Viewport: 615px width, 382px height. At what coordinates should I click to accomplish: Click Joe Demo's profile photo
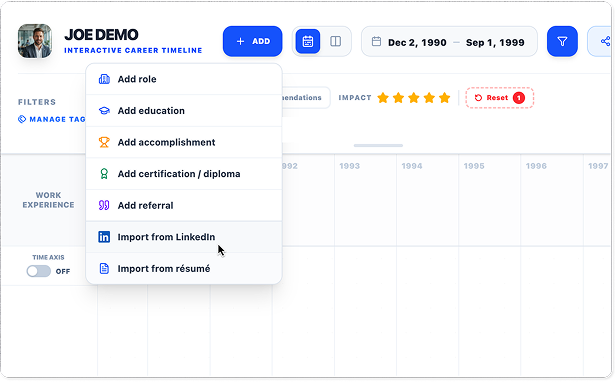(x=35, y=41)
